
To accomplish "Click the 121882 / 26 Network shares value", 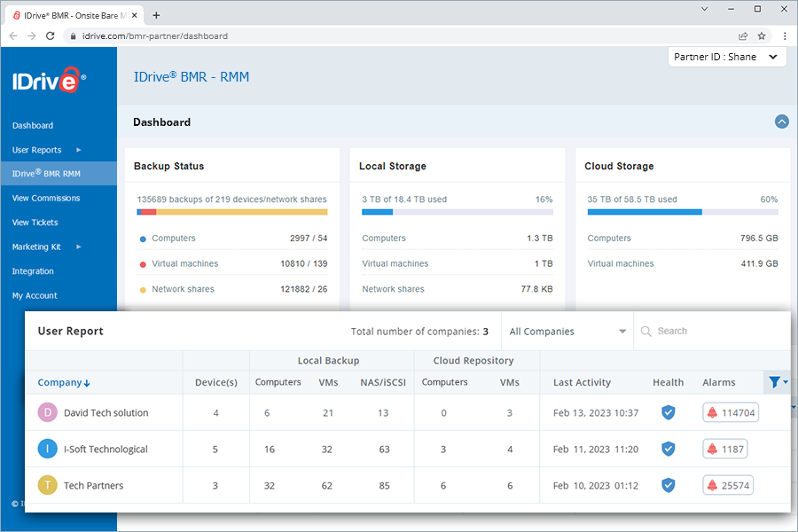I will point(304,289).
